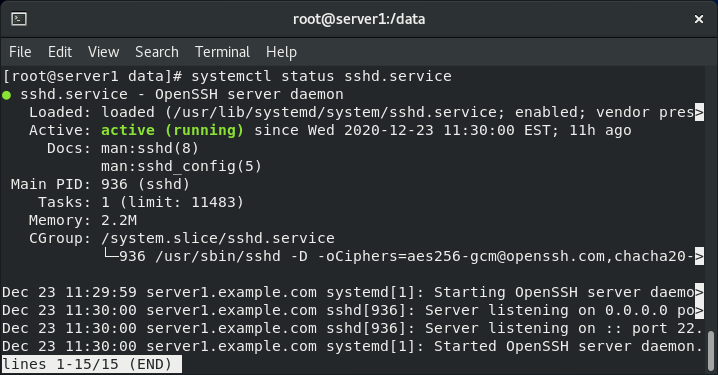Open the Terminal menu
Image resolution: width=718 pixels, height=375 pixels.
pyautogui.click(x=223, y=52)
